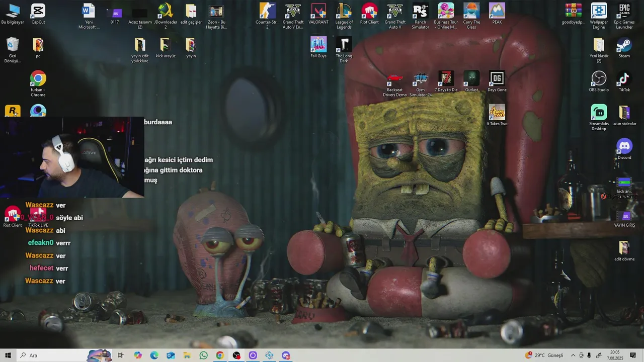Viewport: 644px width, 362px height.
Task: Open Task View in the taskbar
Action: [x=121, y=355]
